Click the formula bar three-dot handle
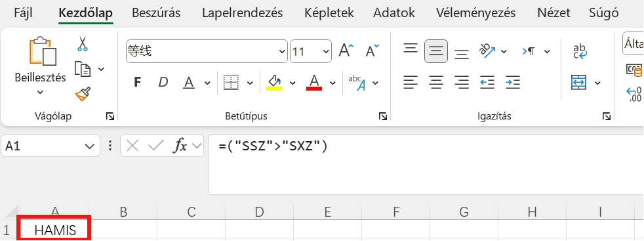This screenshot has width=644, height=241. [x=110, y=146]
